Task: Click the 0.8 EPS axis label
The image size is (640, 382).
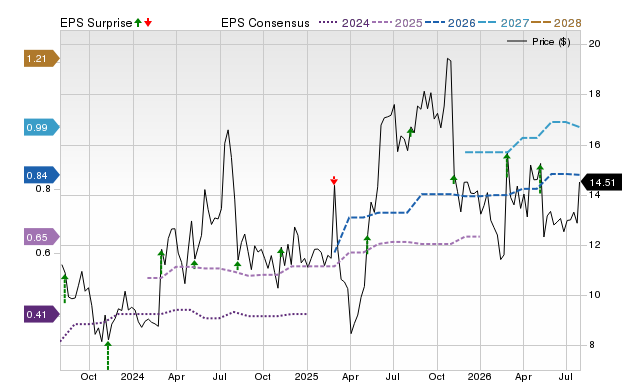Action: [43, 189]
